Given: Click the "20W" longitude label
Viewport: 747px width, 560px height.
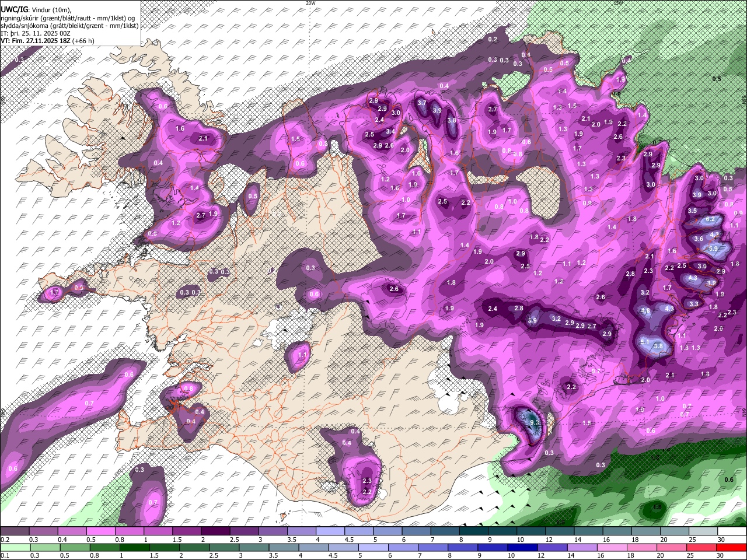Looking at the screenshot, I should [x=310, y=3].
